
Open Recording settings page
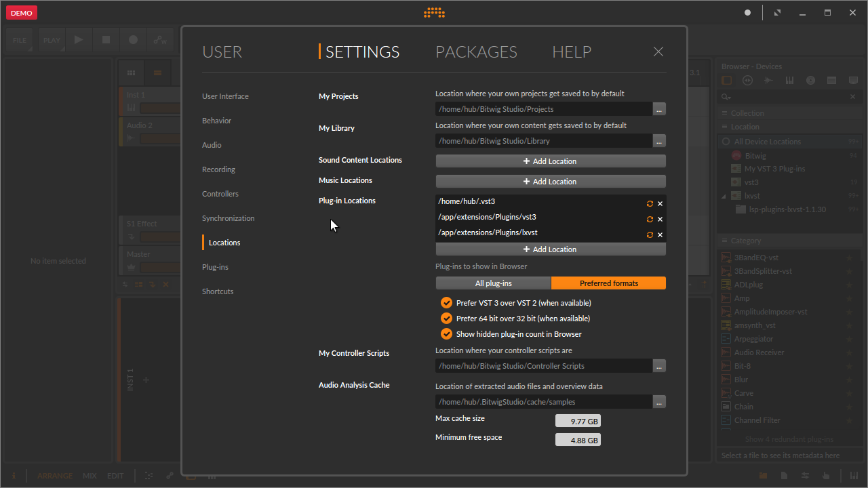tap(218, 169)
